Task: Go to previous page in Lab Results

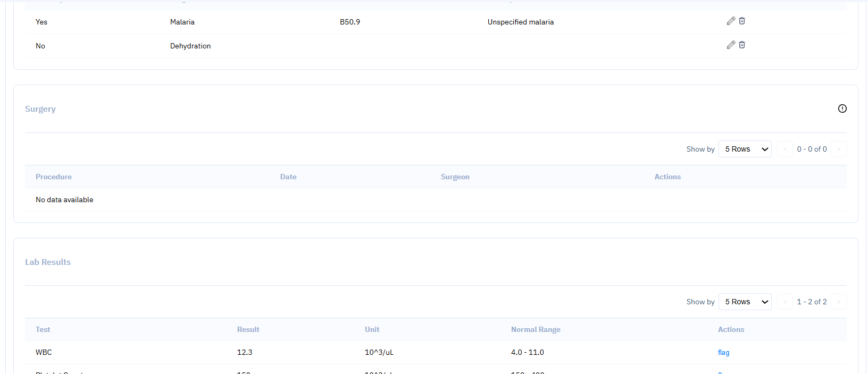Action: [785, 302]
